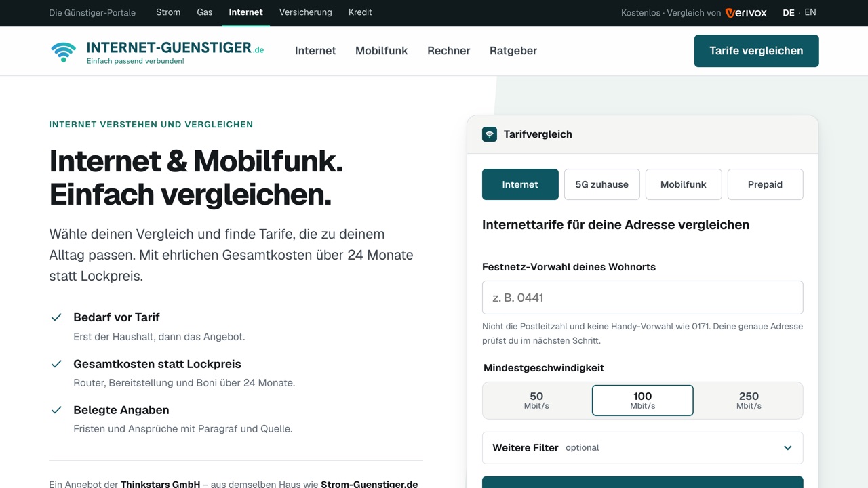Select 50 Mbit/s minimum speed

(x=536, y=401)
